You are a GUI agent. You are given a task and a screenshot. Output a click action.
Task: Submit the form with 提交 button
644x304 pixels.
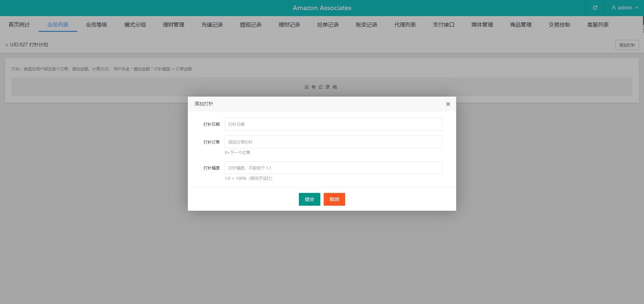[x=309, y=199]
